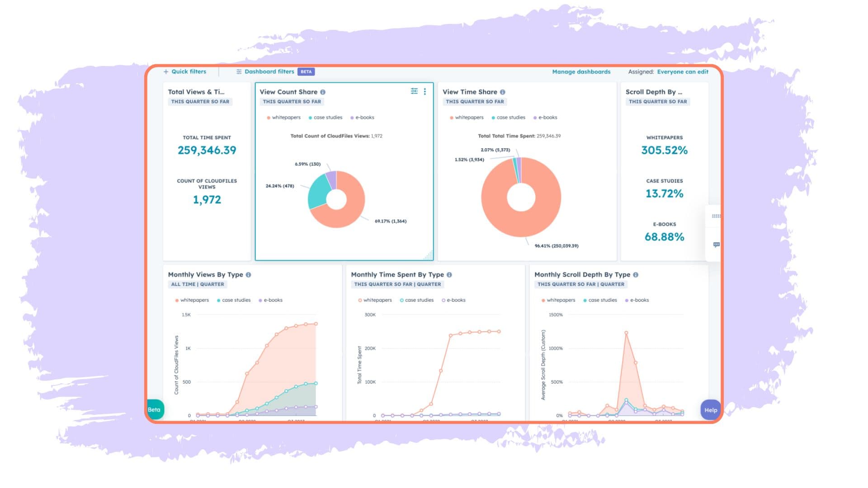Toggle e-books in the Monthly Time Spent By Type legend

coord(456,300)
